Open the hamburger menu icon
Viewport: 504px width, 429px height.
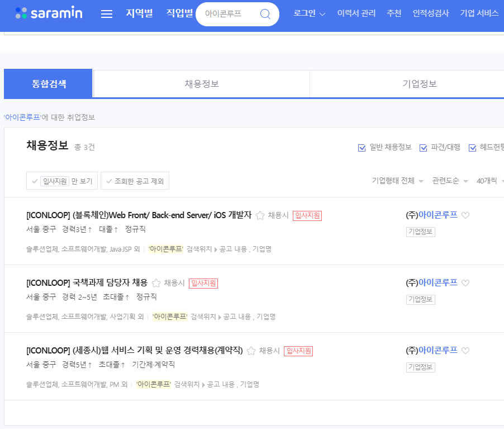pyautogui.click(x=106, y=14)
